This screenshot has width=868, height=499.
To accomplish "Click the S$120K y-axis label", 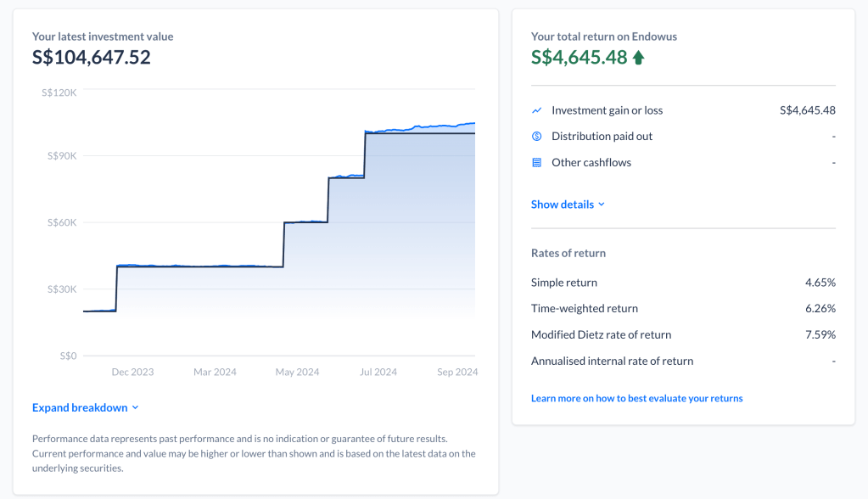I will tap(59, 93).
